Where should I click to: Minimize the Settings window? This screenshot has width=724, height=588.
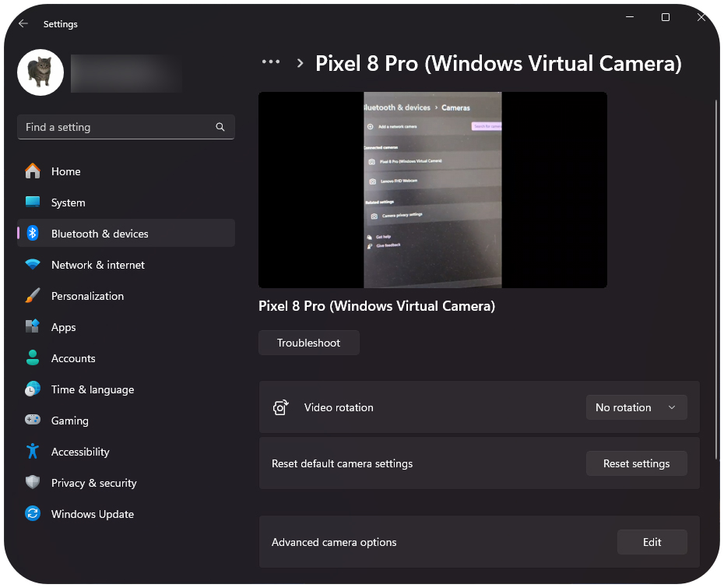pyautogui.click(x=630, y=17)
